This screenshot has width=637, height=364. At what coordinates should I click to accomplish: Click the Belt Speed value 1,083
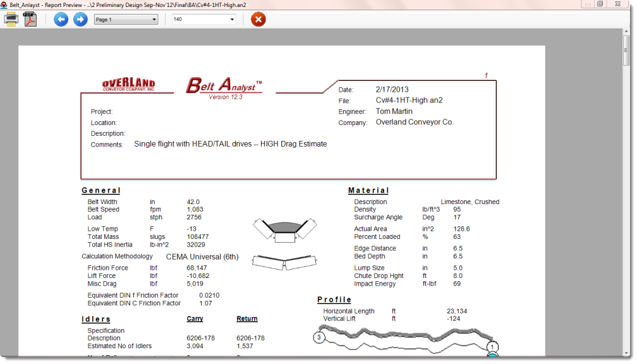coord(195,210)
